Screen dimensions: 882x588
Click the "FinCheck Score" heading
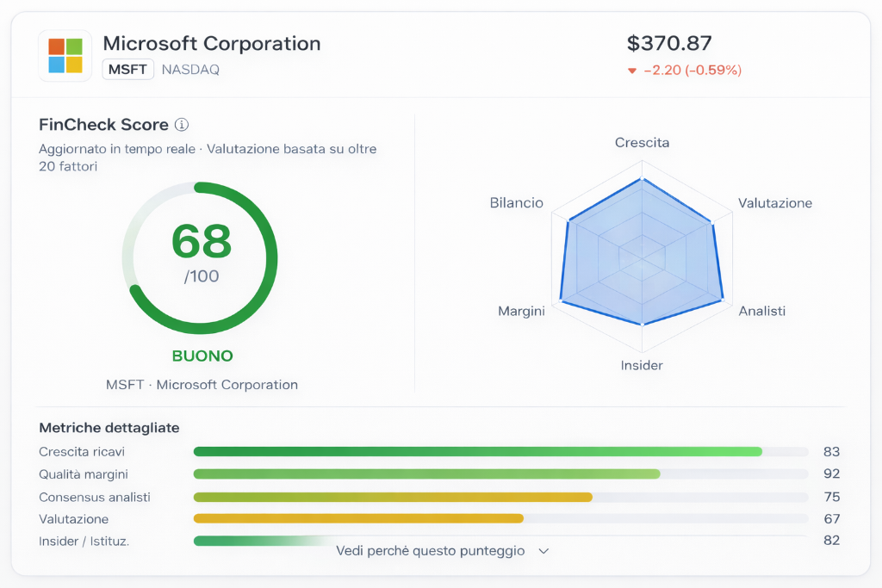[x=103, y=124]
